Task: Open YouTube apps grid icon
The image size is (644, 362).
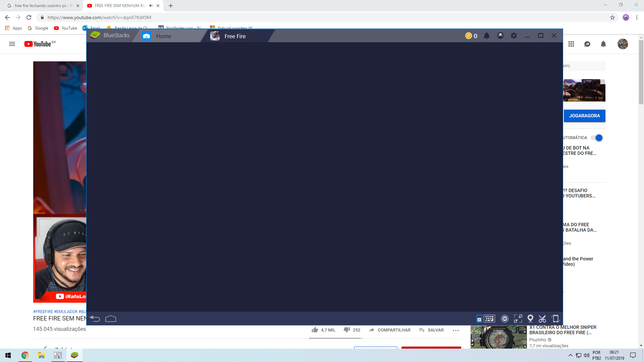Action: 571,44
